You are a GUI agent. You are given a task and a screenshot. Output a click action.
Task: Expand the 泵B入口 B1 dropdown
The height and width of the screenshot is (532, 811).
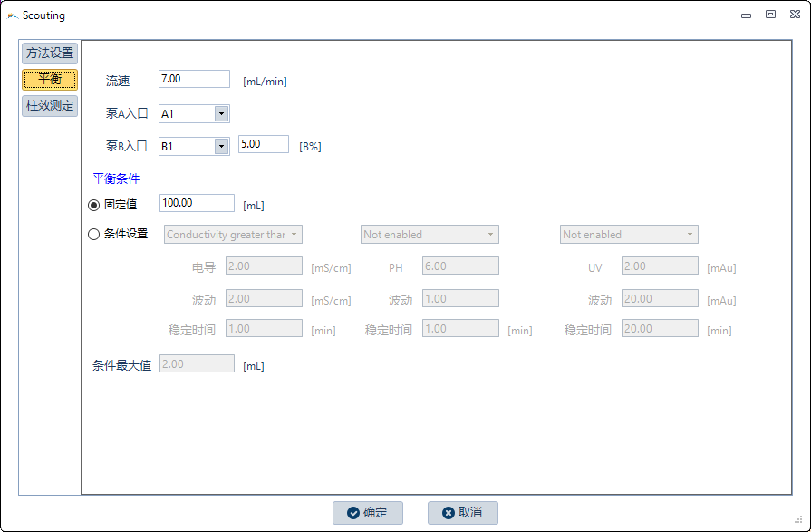point(221,146)
